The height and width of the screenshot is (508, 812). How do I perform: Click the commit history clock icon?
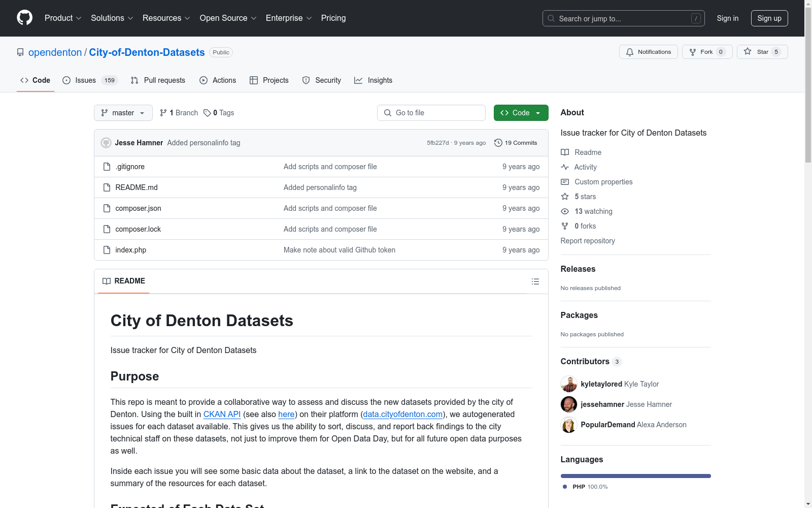[498, 143]
